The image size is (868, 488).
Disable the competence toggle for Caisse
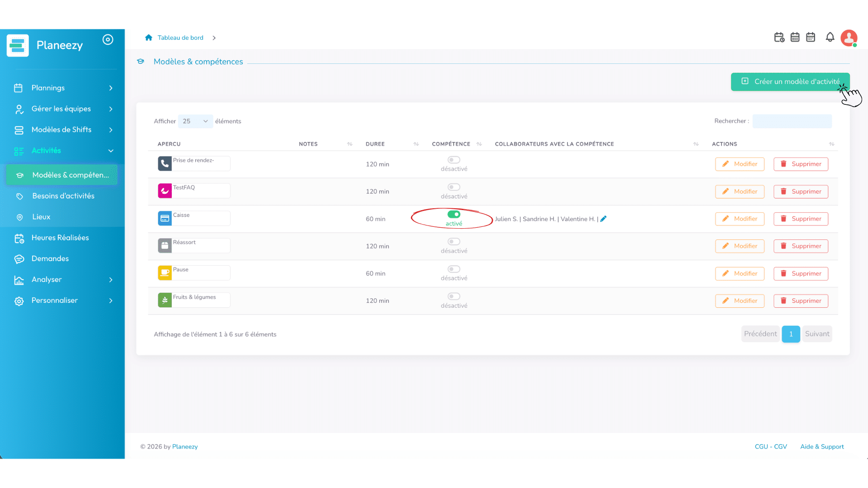pyautogui.click(x=454, y=214)
